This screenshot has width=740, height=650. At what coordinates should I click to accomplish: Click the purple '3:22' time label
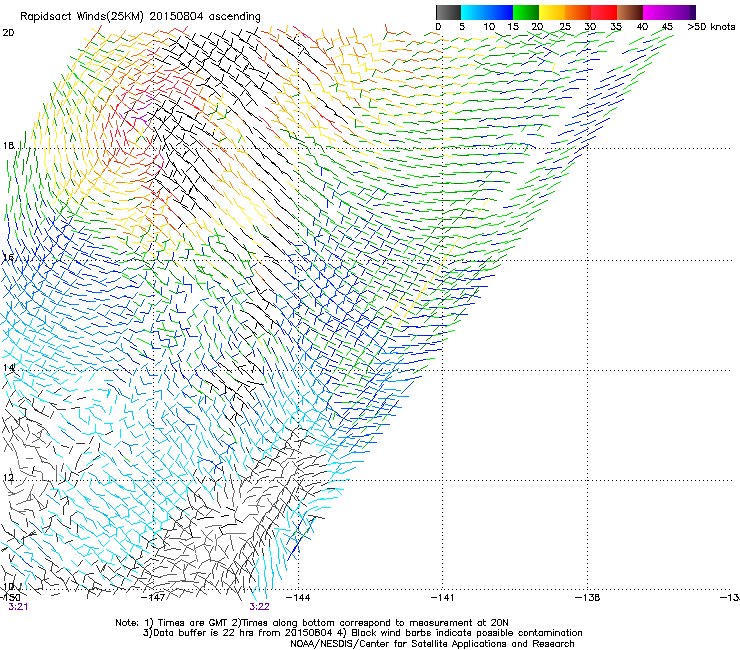tap(260, 607)
